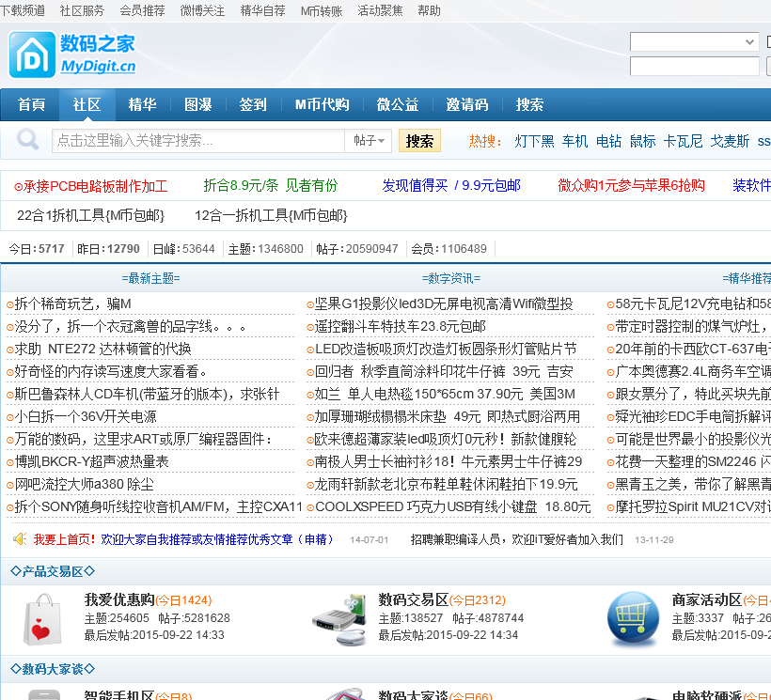771x700 pixels.
Task: Open 帮助 in the top menu
Action: 429,10
